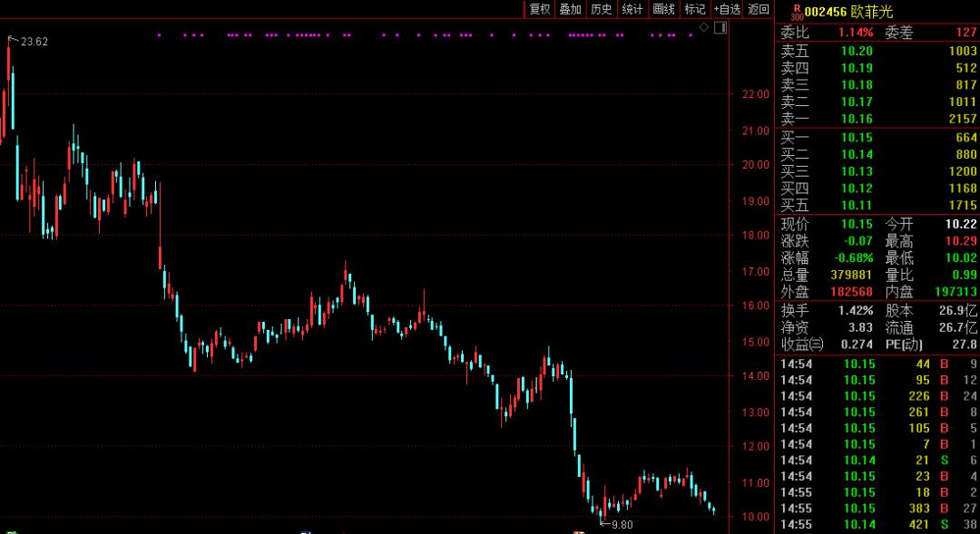
Task: Click the 净资 value 3.83
Action: click(x=860, y=327)
